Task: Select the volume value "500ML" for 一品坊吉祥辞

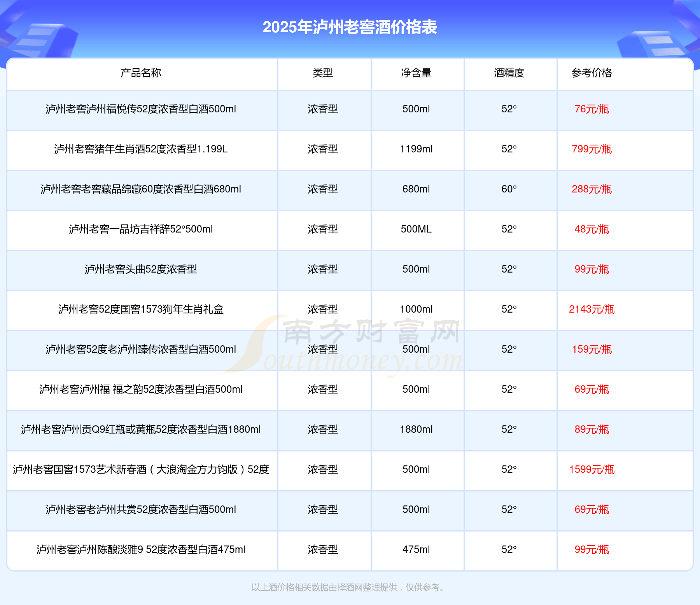Action: pos(416,229)
